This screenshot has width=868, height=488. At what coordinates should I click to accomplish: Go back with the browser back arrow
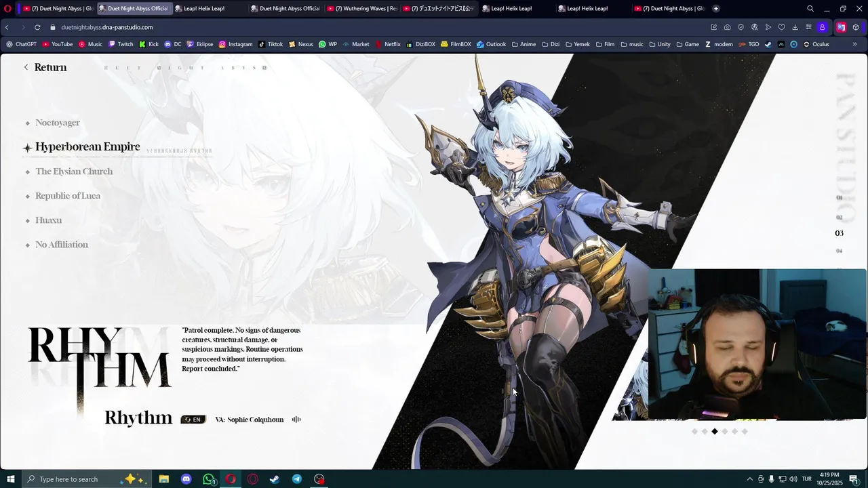pyautogui.click(x=7, y=27)
